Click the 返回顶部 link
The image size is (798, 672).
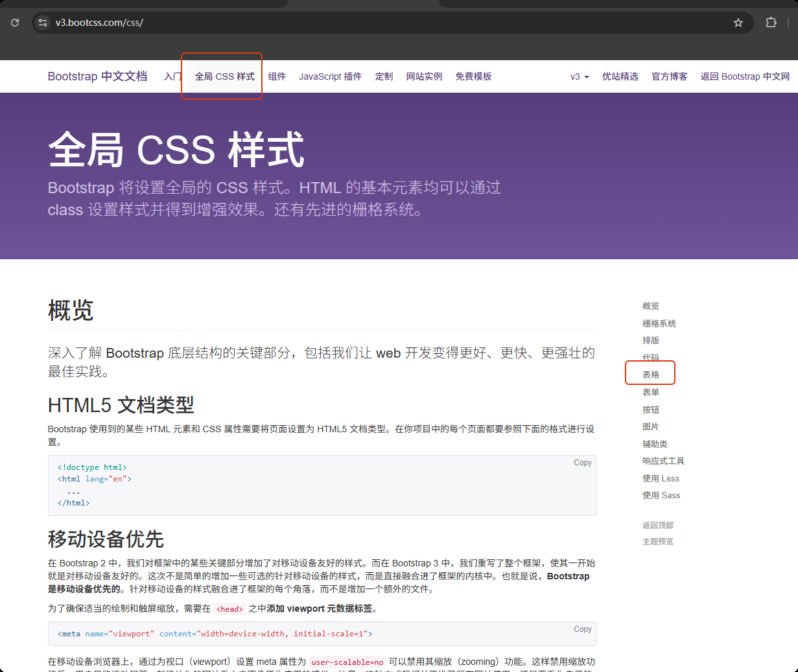[x=657, y=525]
